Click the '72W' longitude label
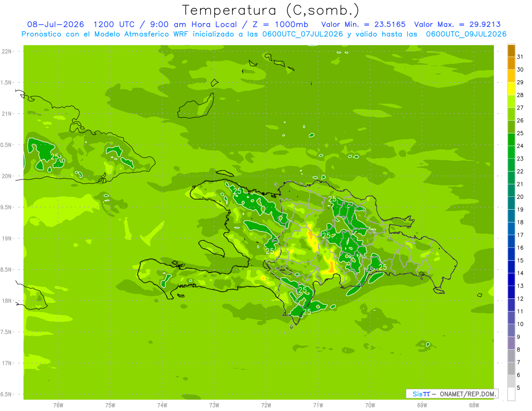This screenshot has height=411, width=532. 266,405
